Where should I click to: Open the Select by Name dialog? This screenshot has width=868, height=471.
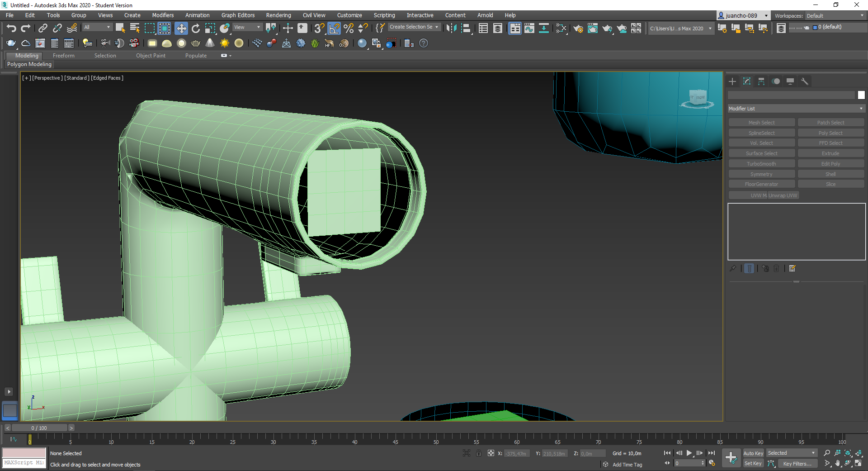[135, 29]
